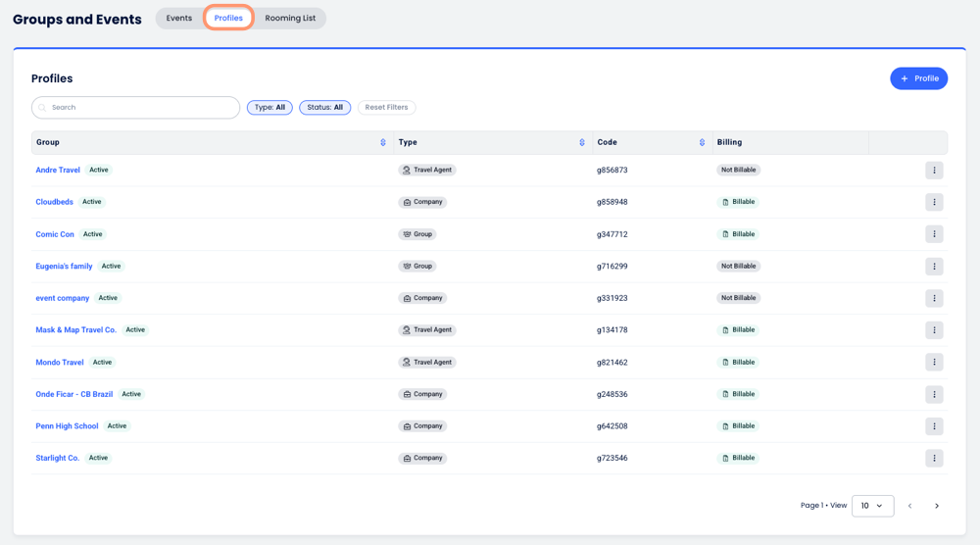Click the add Profile button
Viewport: 980px width, 545px height.
point(918,78)
